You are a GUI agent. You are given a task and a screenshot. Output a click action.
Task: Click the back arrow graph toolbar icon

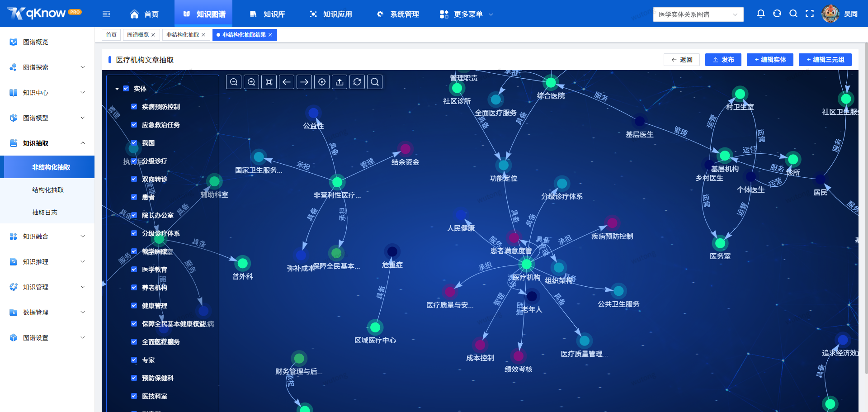coord(287,82)
